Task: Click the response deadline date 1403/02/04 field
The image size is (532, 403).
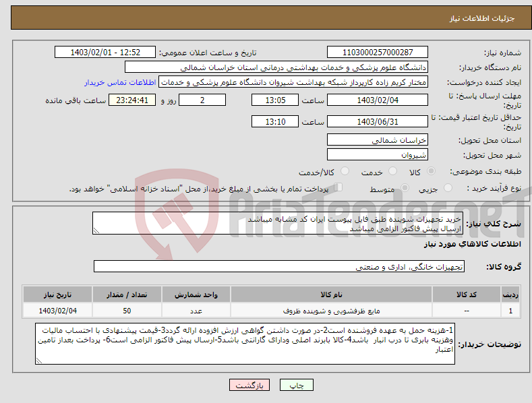Action: [x=378, y=100]
